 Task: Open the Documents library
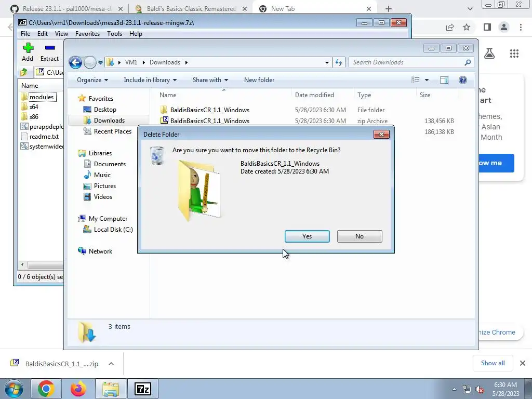click(x=110, y=164)
